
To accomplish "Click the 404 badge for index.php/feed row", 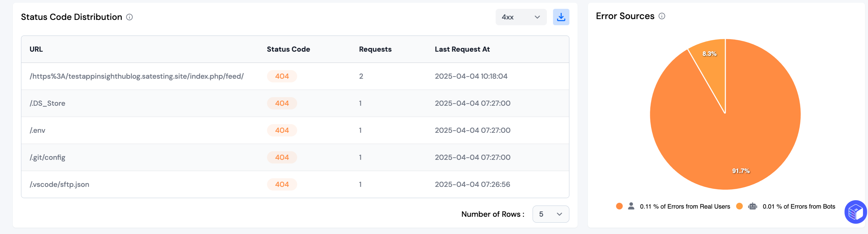I will [282, 77].
